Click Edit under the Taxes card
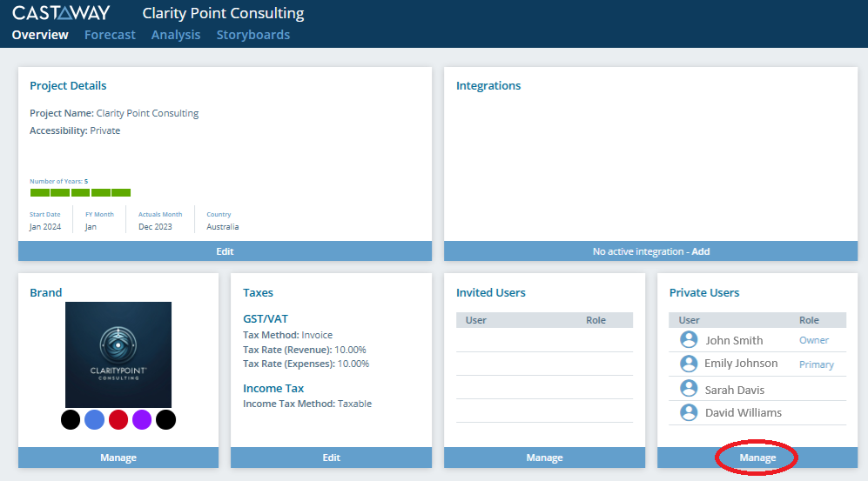This screenshot has width=868, height=481. 331,458
